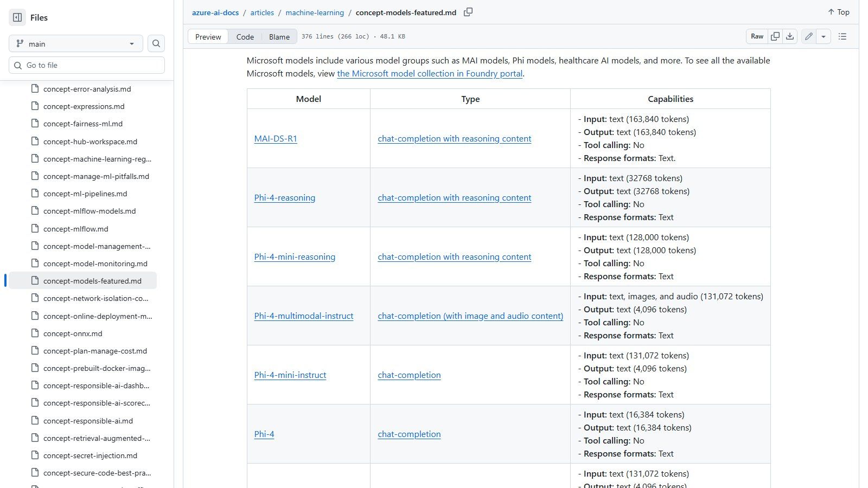Edit this file pencil icon
The width and height of the screenshot is (868, 488).
809,36
